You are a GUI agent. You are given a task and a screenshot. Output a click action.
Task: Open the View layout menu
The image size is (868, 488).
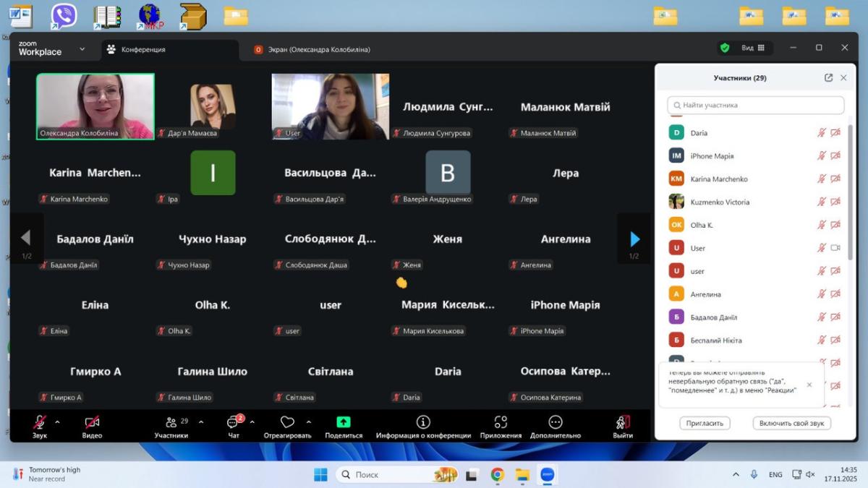tap(752, 48)
